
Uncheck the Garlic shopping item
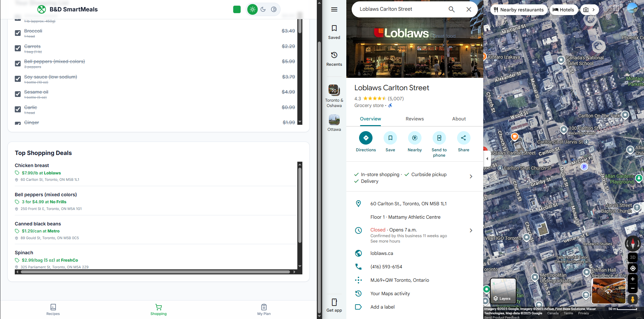pyautogui.click(x=18, y=109)
